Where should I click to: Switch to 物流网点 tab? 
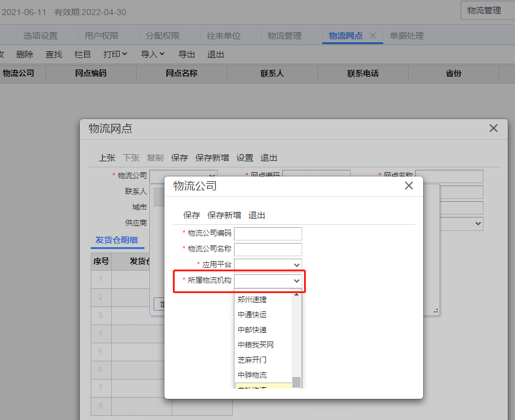(x=346, y=36)
